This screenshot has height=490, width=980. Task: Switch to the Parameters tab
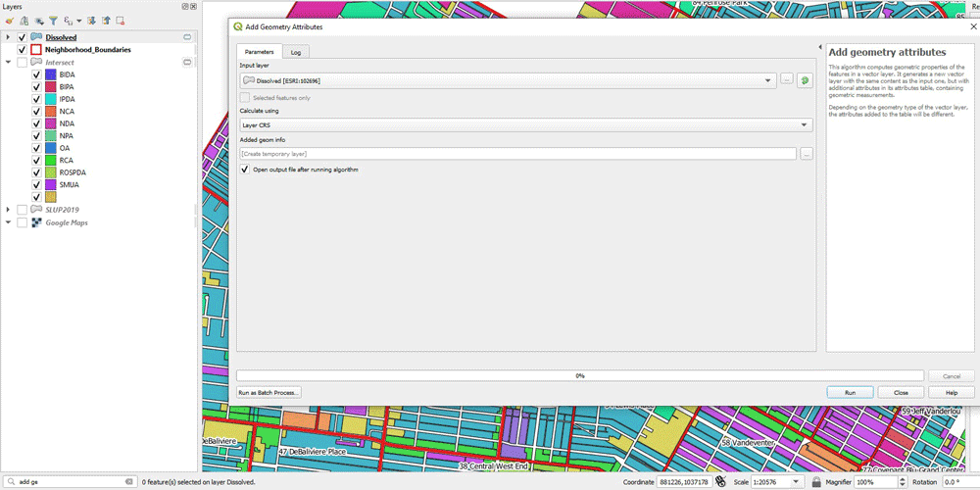click(x=259, y=52)
